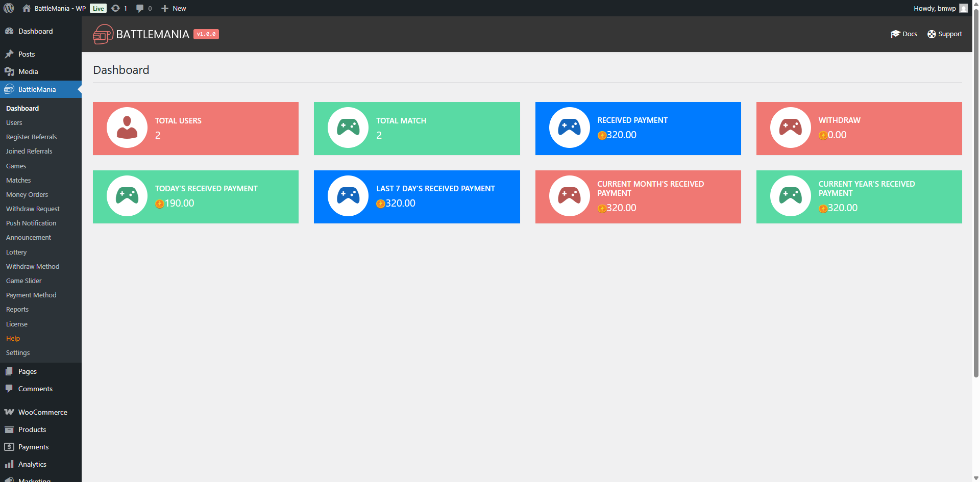
Task: Click Last 7 Day's Received Payment gamepad icon
Action: (348, 196)
